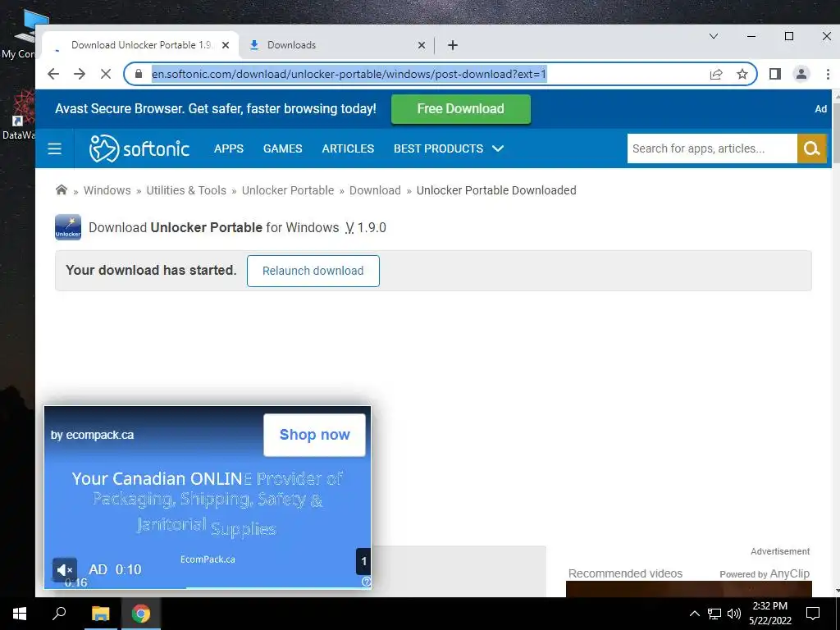Open Windows breadcrumb link
840x630 pixels.
coord(107,190)
